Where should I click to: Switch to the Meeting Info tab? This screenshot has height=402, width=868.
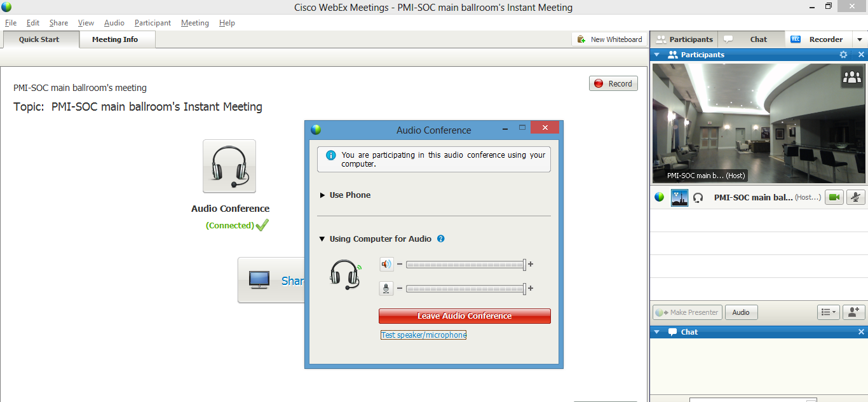[x=115, y=39]
